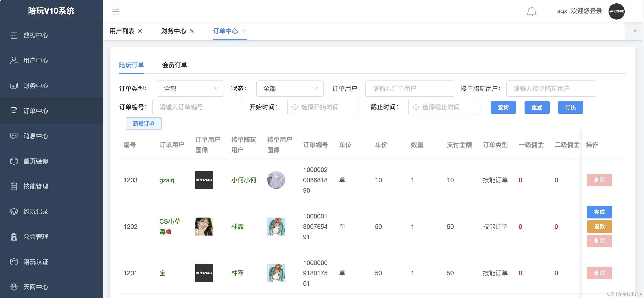Click the 新增订单 button
This screenshot has height=298, width=644.
click(x=143, y=124)
